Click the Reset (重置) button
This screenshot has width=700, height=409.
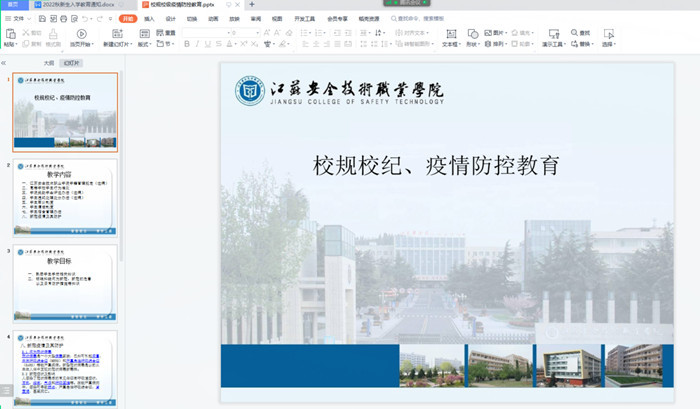click(166, 33)
